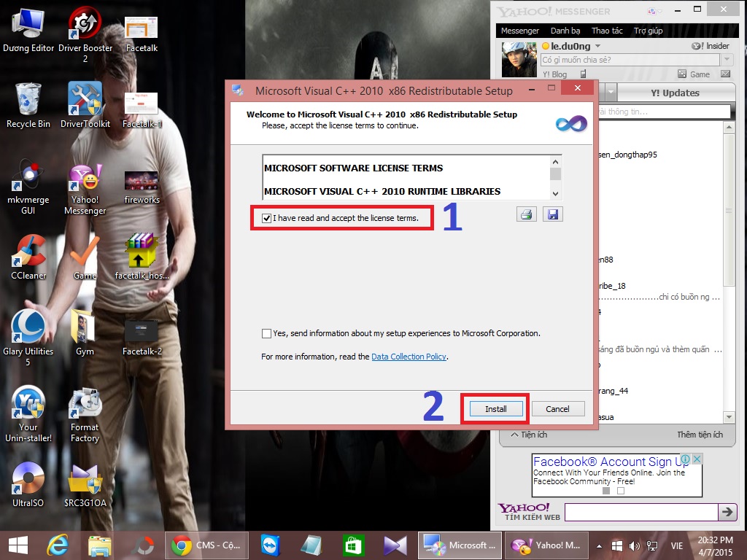
Task: Click the 'Có gì muốn chia sẻ?' status field
Action: (x=630, y=60)
